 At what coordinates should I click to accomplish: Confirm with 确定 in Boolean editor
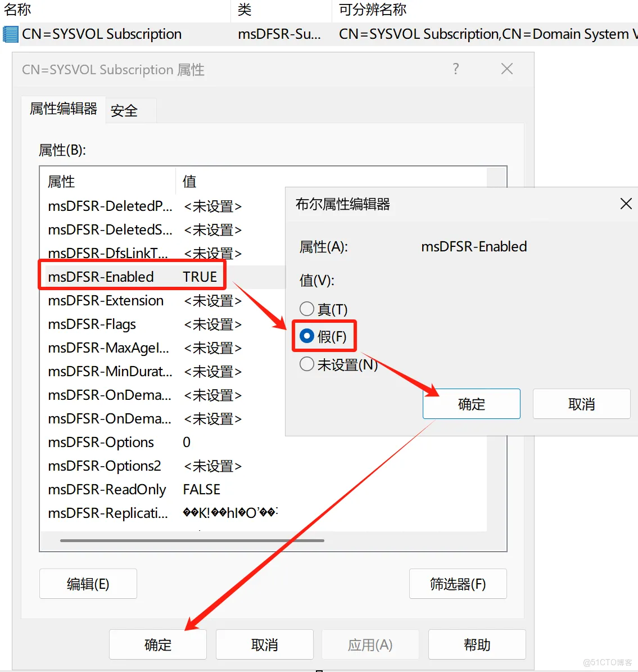pyautogui.click(x=471, y=404)
